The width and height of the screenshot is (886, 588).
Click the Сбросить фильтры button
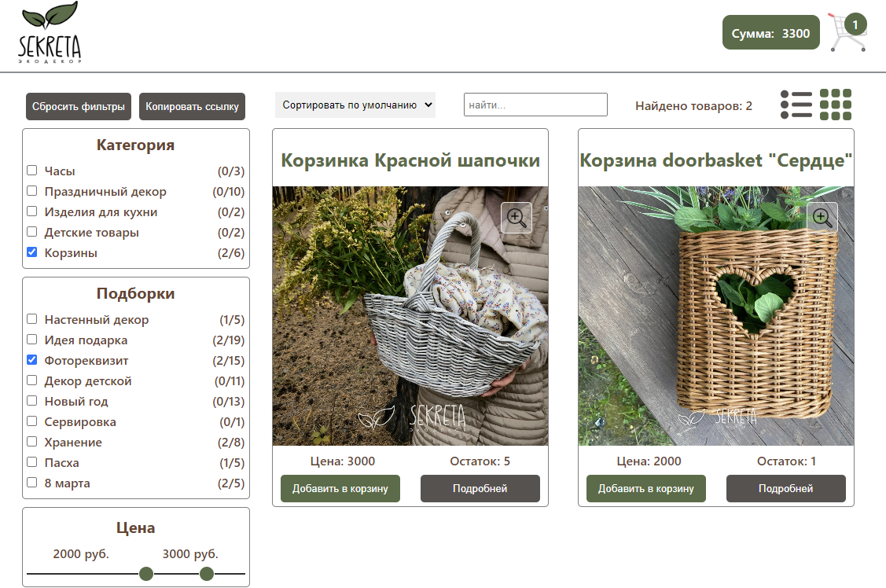pyautogui.click(x=79, y=107)
